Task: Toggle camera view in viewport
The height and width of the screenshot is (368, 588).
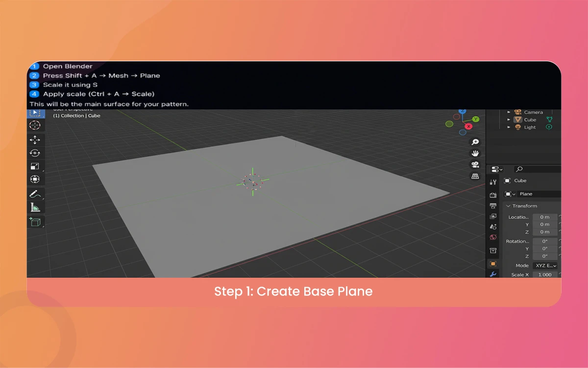Action: pos(475,164)
